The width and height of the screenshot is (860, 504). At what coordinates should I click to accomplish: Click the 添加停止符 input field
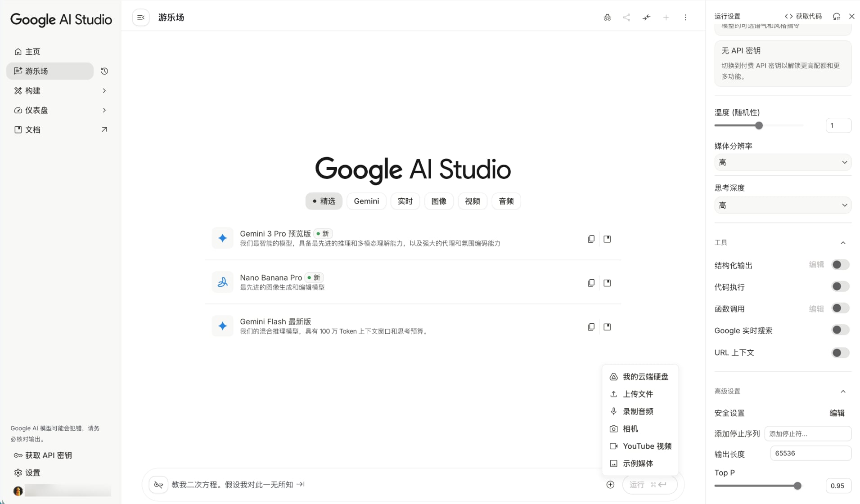coord(808,433)
